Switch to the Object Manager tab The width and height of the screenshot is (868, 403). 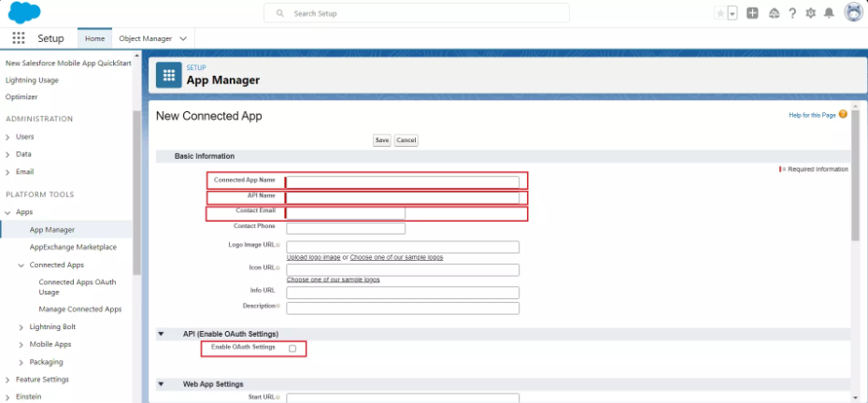pyautogui.click(x=146, y=38)
